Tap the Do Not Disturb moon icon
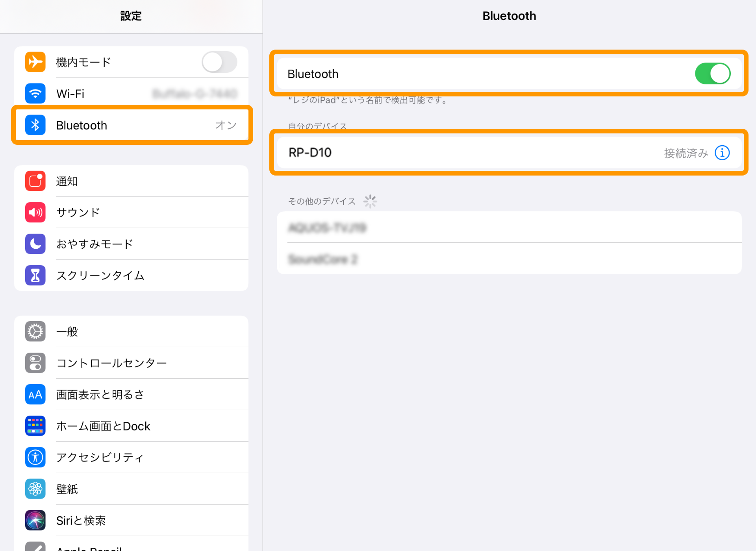 pyautogui.click(x=35, y=242)
